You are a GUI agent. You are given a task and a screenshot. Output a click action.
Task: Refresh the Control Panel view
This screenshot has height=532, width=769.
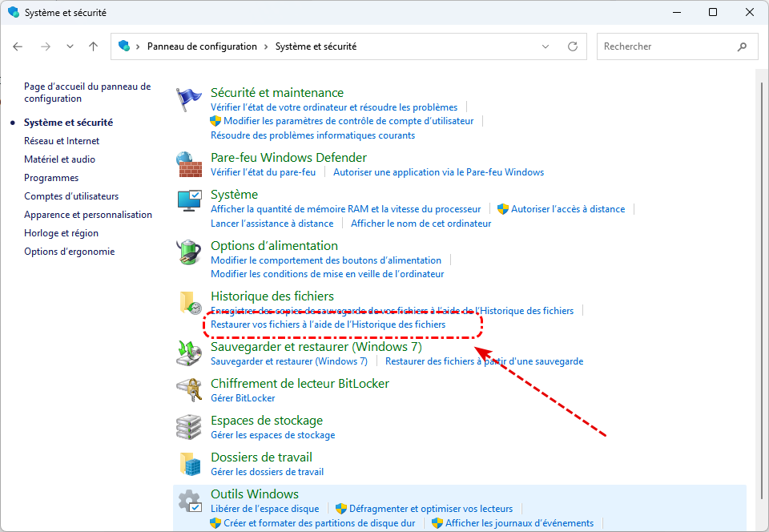(572, 46)
